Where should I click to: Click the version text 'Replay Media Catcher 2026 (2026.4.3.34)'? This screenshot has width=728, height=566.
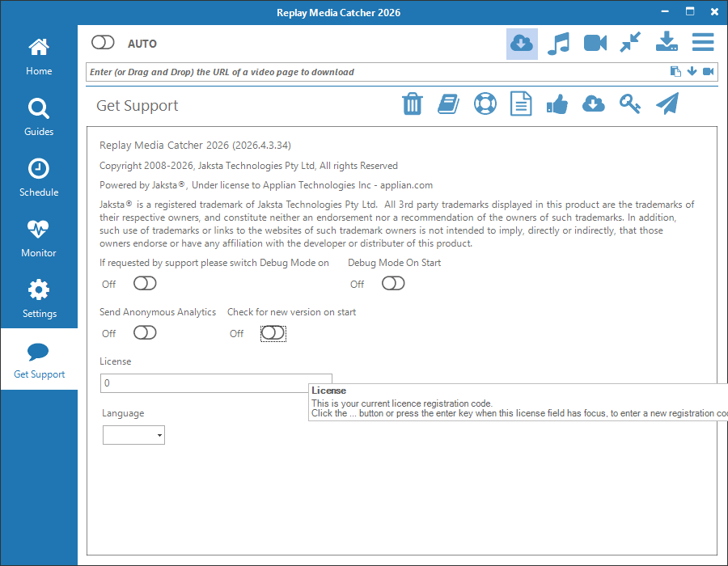[195, 146]
